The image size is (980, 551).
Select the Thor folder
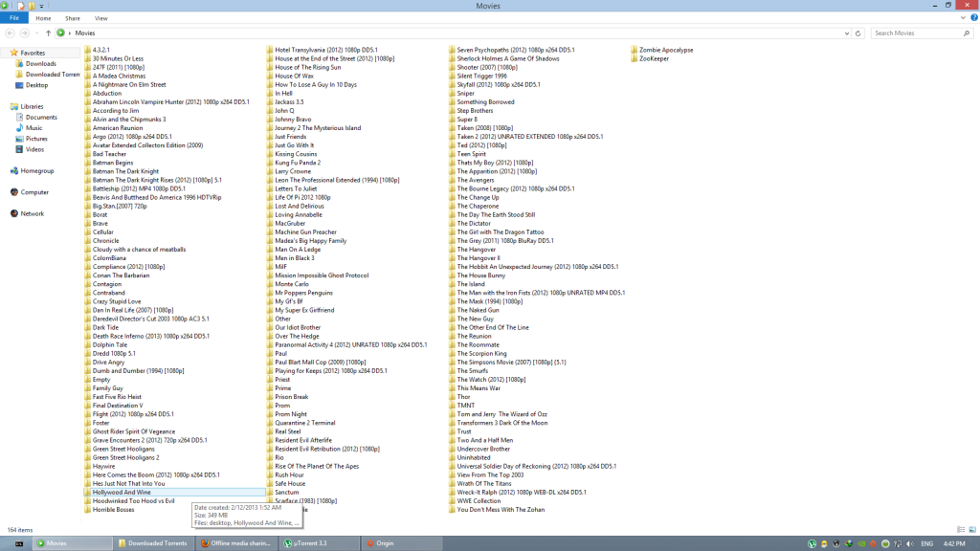(463, 397)
